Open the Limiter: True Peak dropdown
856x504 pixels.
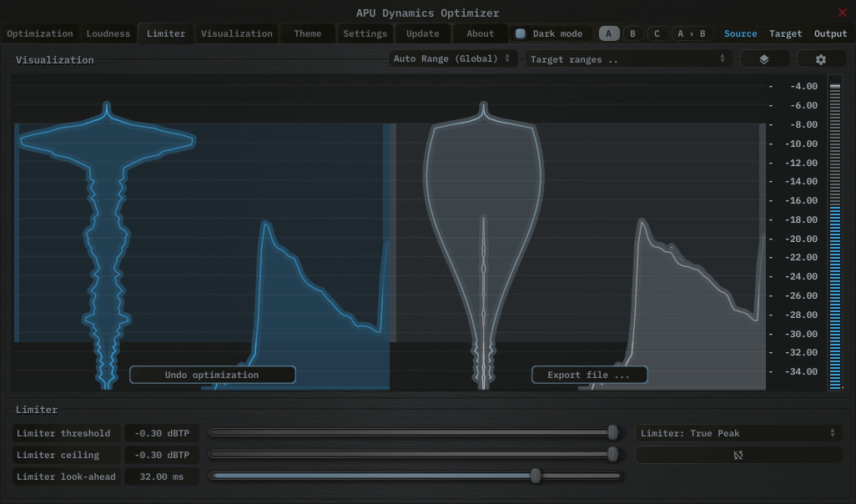(738, 433)
